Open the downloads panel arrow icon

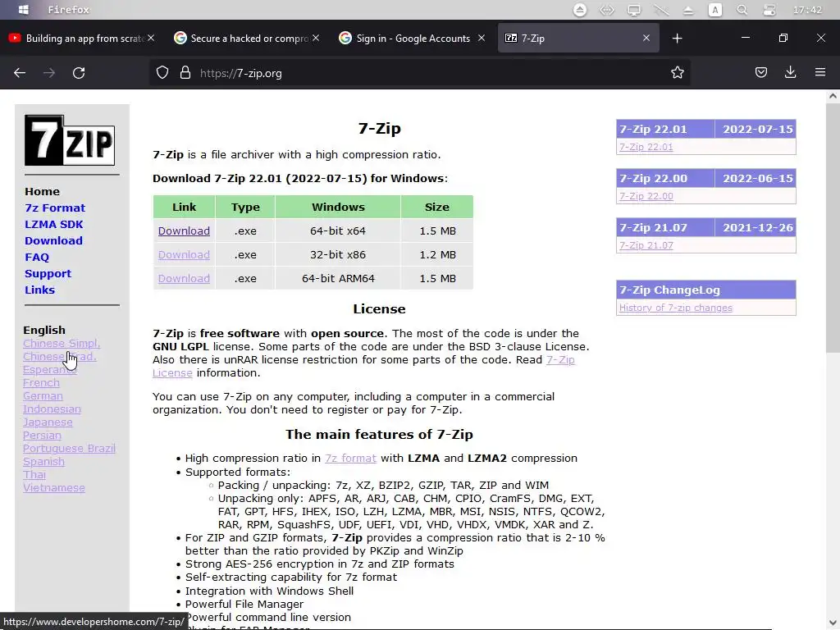pyautogui.click(x=790, y=72)
